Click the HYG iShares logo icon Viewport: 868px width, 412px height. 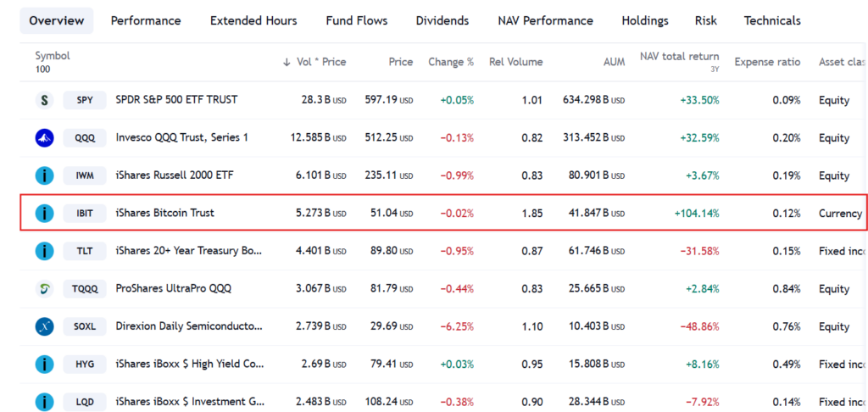[44, 365]
